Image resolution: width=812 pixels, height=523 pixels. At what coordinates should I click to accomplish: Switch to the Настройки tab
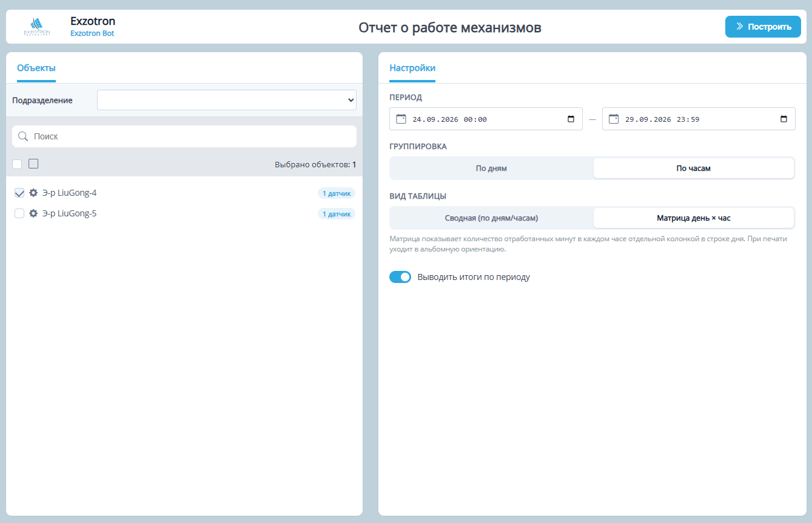[412, 68]
